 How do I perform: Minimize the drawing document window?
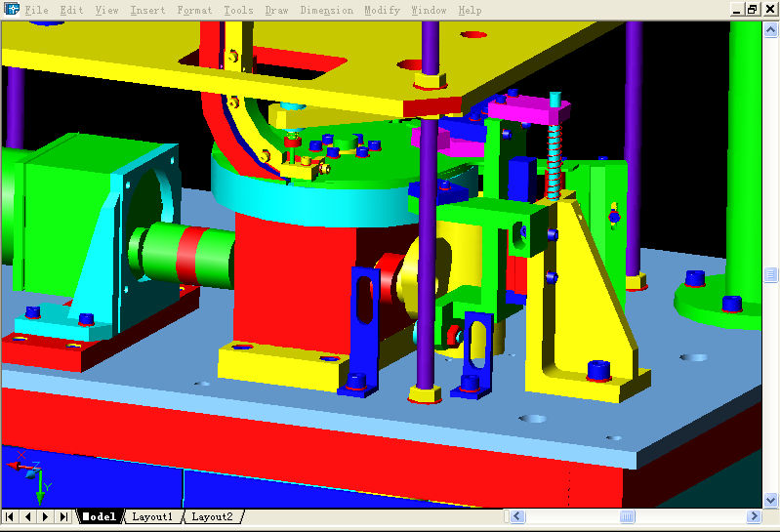pyautogui.click(x=735, y=10)
